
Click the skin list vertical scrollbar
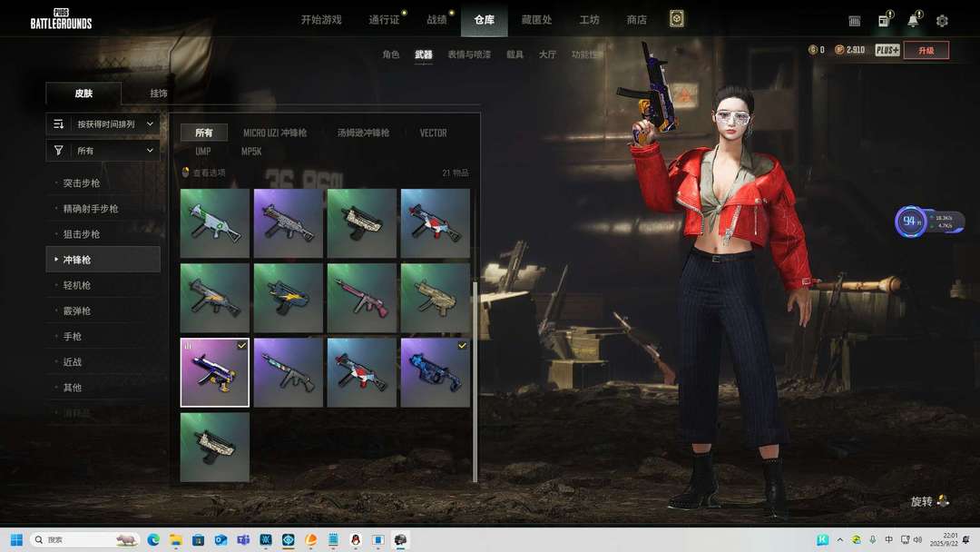tap(475, 381)
